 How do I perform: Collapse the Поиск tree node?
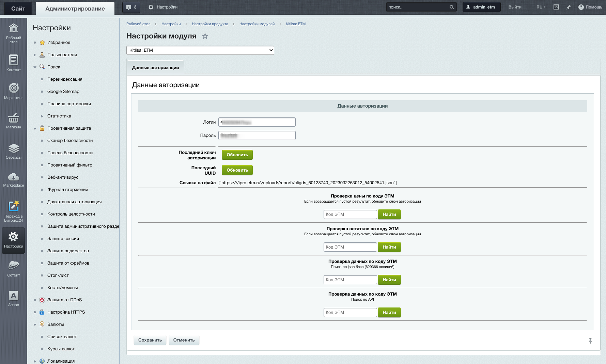point(35,67)
